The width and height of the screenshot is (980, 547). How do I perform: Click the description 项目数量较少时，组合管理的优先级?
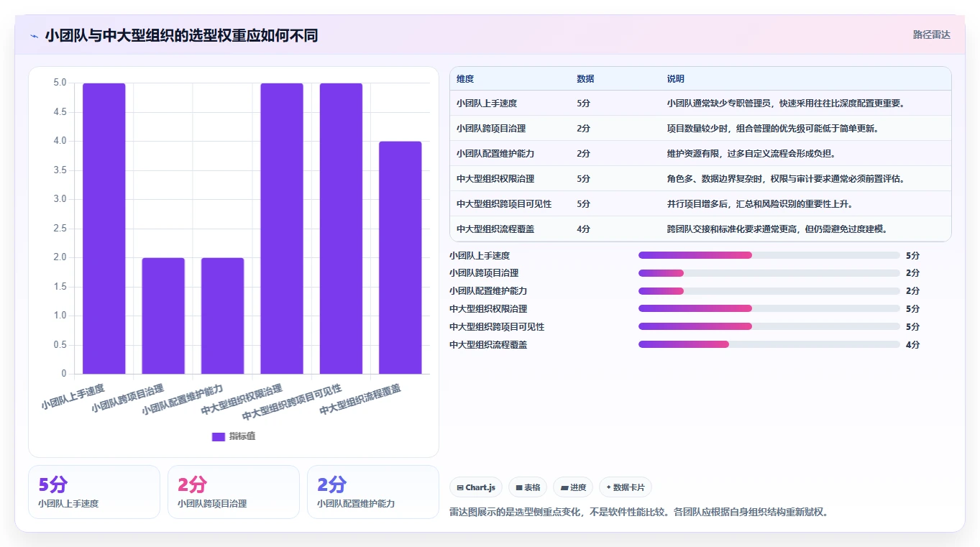click(x=773, y=128)
